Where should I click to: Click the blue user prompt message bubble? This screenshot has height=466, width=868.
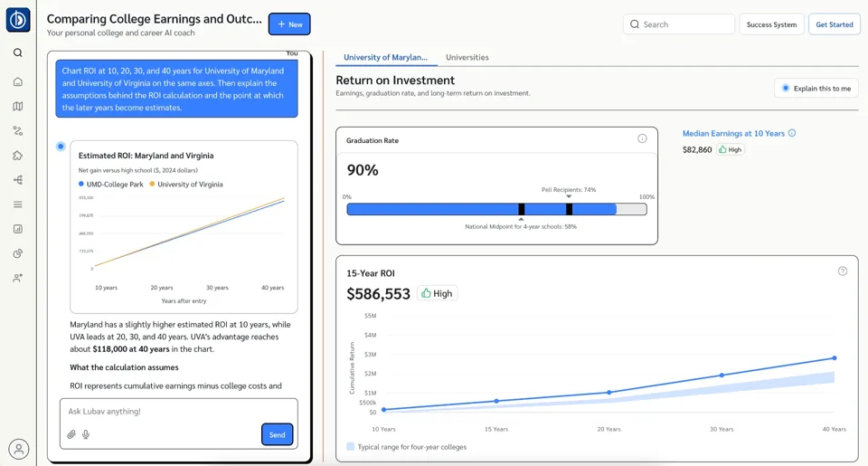(x=176, y=89)
